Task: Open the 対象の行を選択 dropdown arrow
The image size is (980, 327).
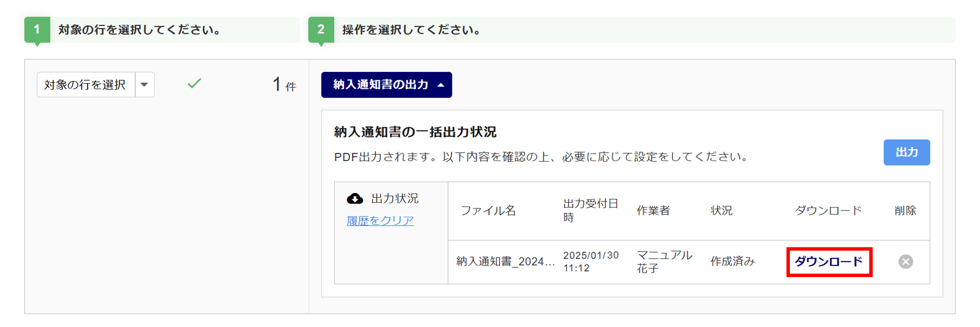Action: click(x=145, y=85)
